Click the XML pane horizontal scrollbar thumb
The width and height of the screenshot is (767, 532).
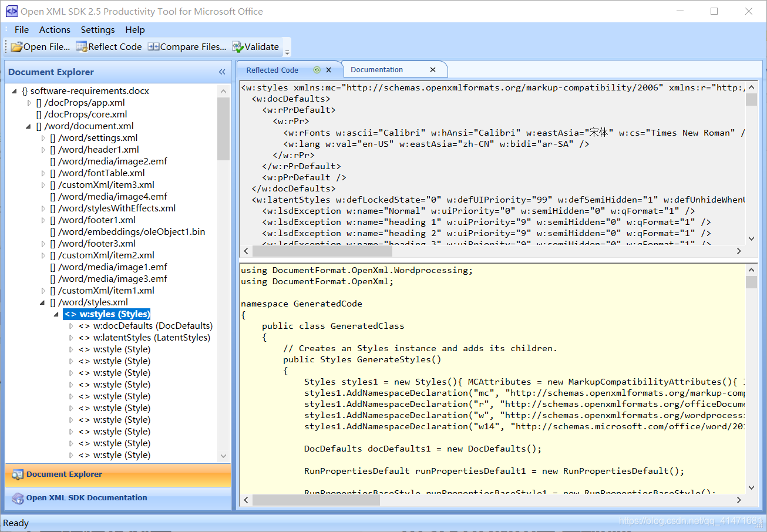coord(322,251)
